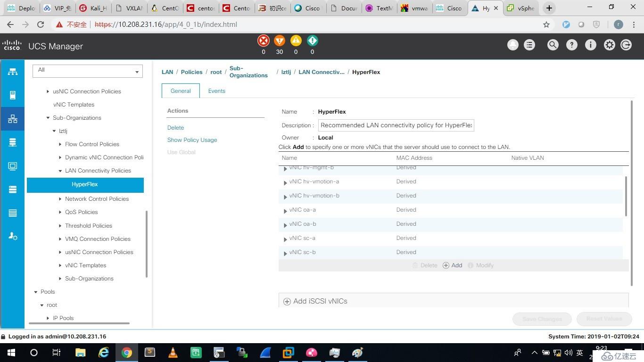Open VLC media player from taskbar
This screenshot has width=644, height=362.
pos(173,353)
